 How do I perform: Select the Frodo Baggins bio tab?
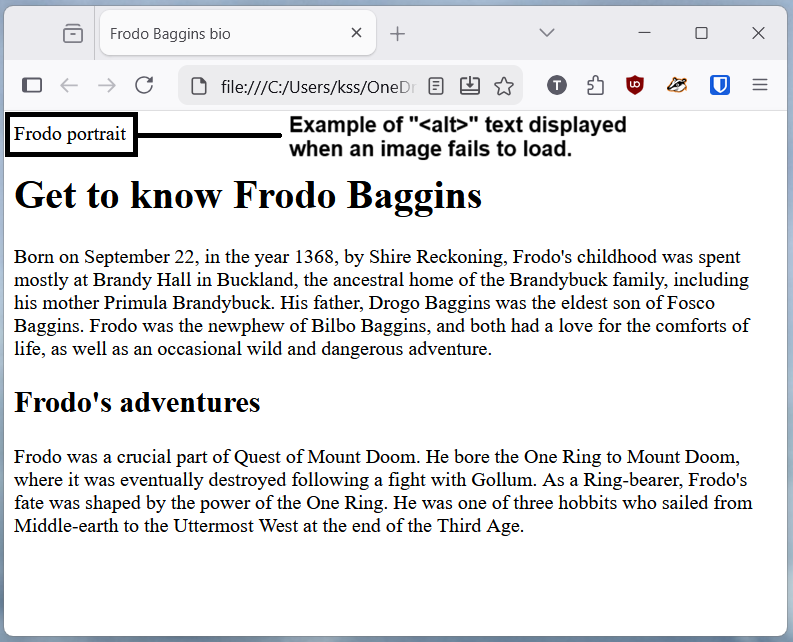[238, 33]
